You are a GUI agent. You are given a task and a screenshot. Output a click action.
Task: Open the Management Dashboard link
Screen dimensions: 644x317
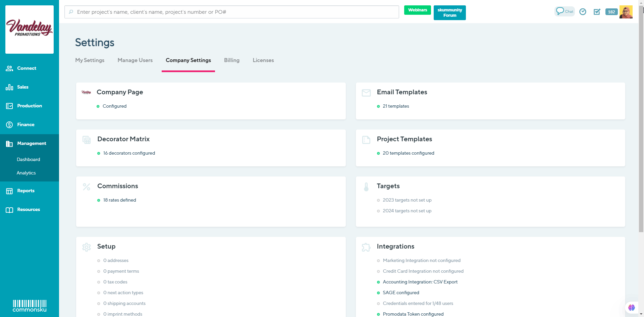point(28,159)
